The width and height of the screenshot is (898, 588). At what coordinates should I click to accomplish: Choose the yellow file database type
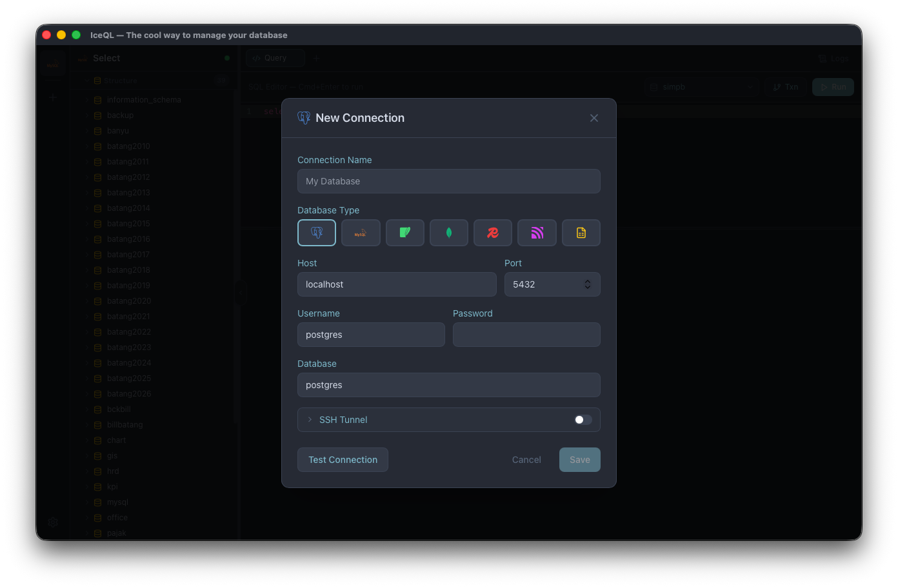point(581,233)
